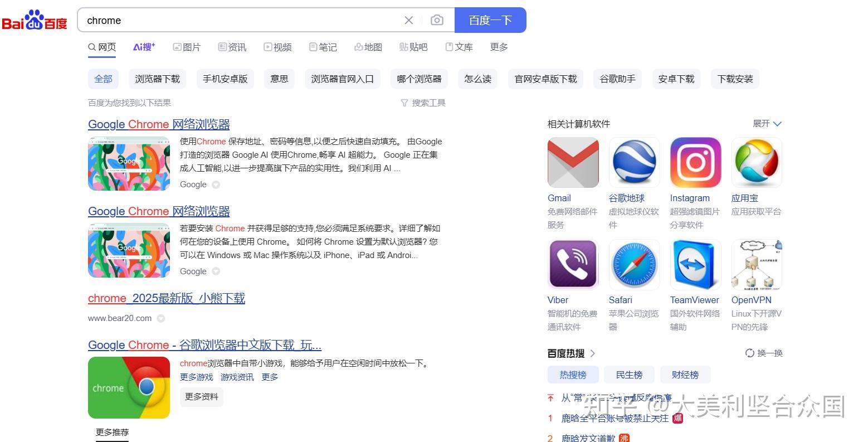This screenshot has height=442, width=868.
Task: Select the 手机安卓版 filter chip
Action: point(225,79)
